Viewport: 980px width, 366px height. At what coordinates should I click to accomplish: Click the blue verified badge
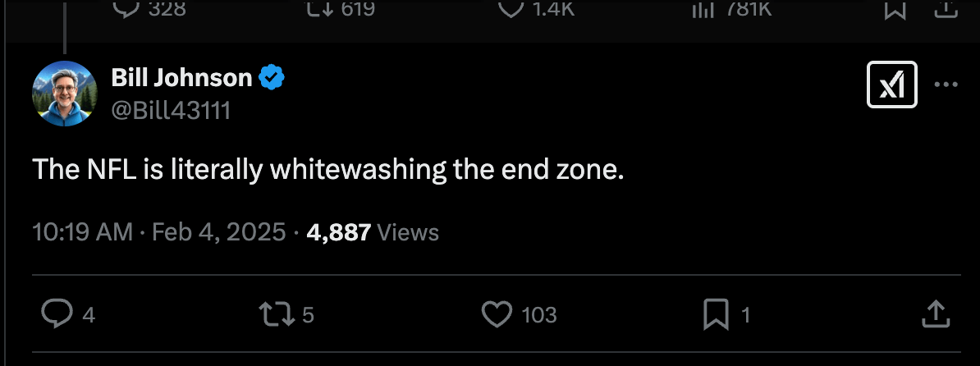(x=272, y=78)
